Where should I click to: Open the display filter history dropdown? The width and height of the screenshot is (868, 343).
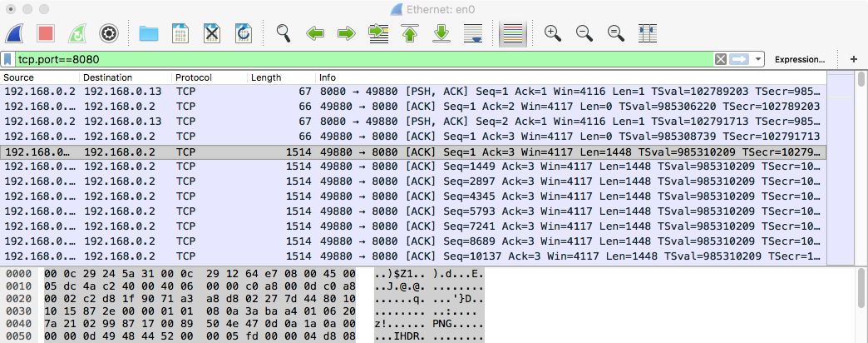pos(758,59)
